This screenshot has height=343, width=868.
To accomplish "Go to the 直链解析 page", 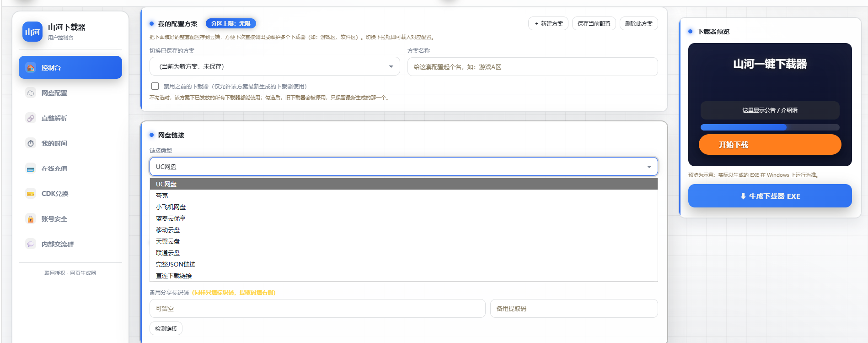I will (70, 118).
